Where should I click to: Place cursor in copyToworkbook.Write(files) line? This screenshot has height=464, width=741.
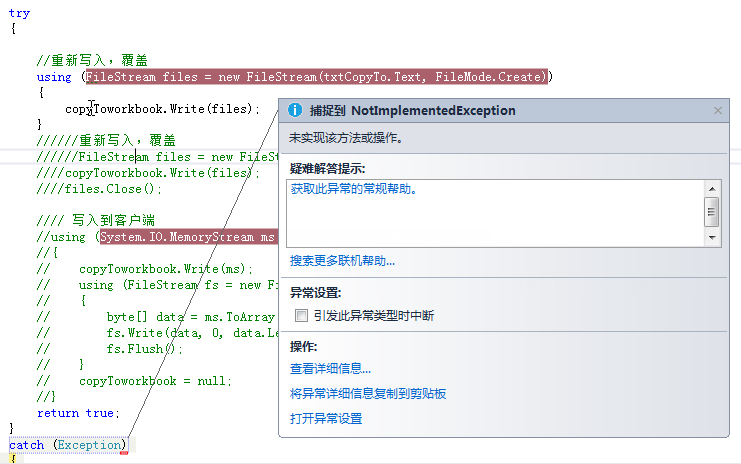[x=163, y=109]
